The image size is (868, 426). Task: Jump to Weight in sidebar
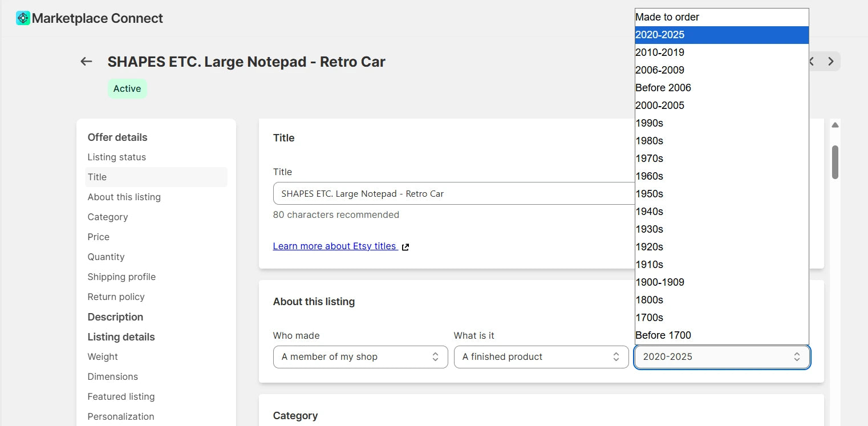[x=103, y=357]
